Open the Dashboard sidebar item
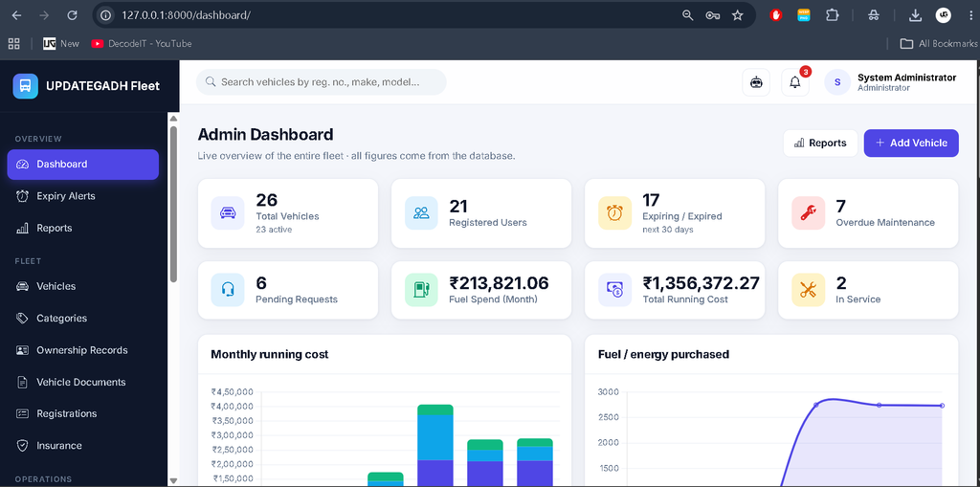This screenshot has width=980, height=487. [x=83, y=165]
